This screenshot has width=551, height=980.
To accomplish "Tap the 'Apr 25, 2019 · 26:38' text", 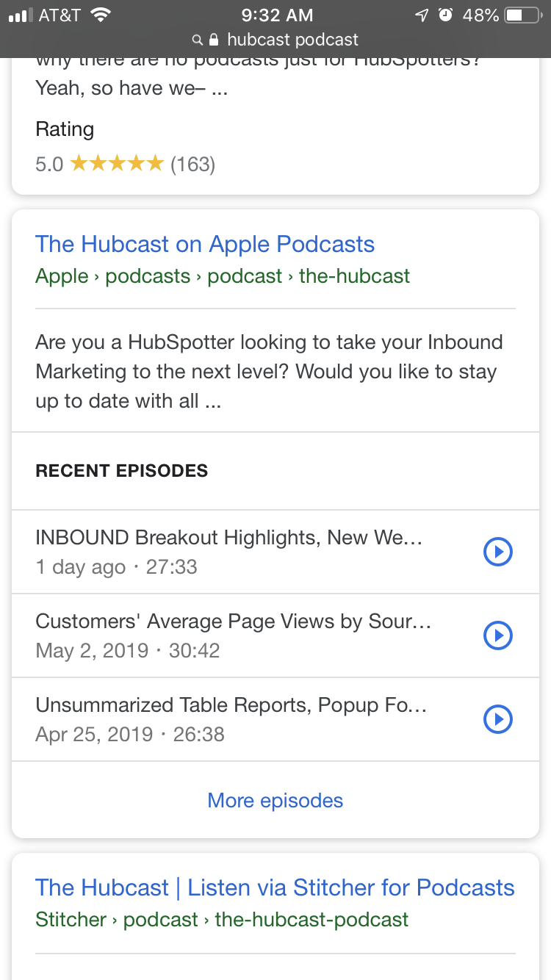I will pos(130,735).
